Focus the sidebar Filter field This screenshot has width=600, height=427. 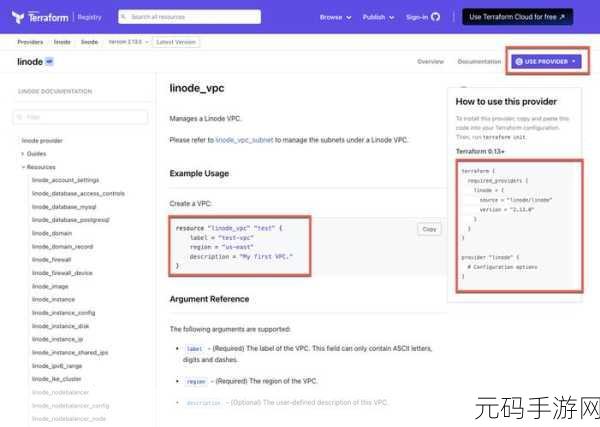(x=81, y=117)
